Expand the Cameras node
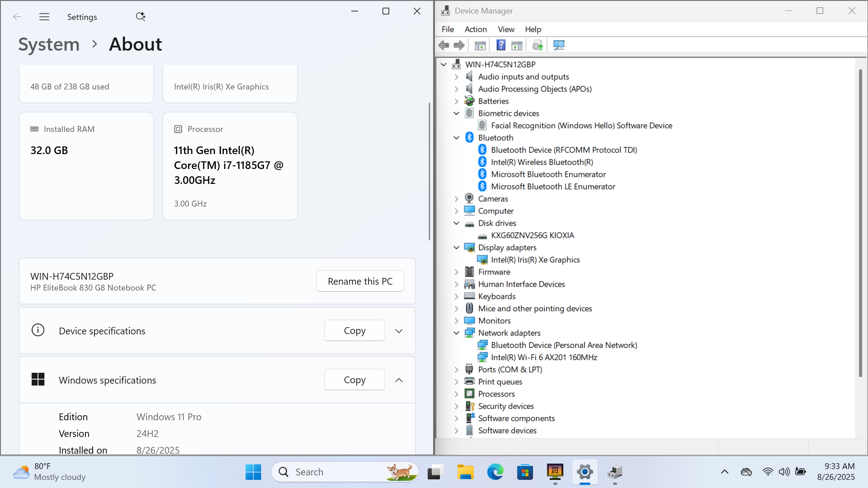The height and width of the screenshot is (488, 868). coord(456,199)
